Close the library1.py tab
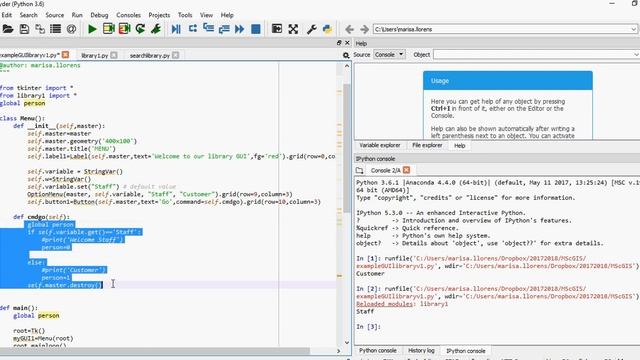Viewport: 640px width, 360px height. click(114, 55)
